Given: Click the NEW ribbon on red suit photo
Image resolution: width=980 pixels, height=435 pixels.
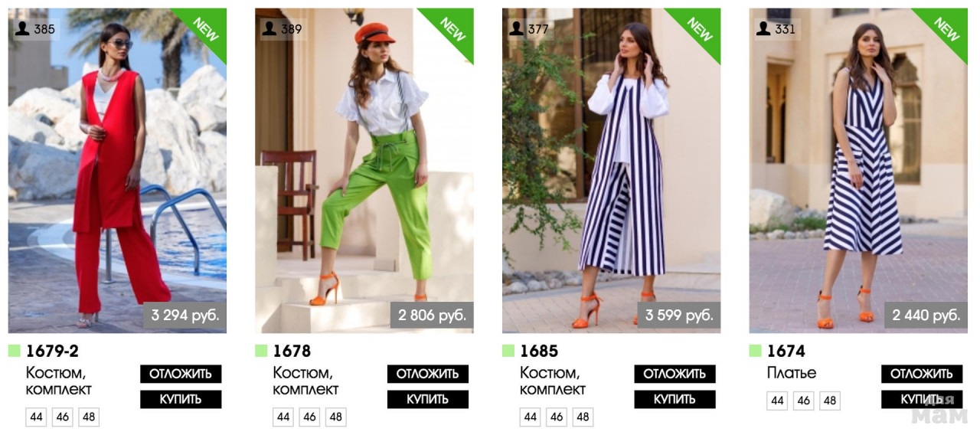Looking at the screenshot, I should tap(204, 29).
